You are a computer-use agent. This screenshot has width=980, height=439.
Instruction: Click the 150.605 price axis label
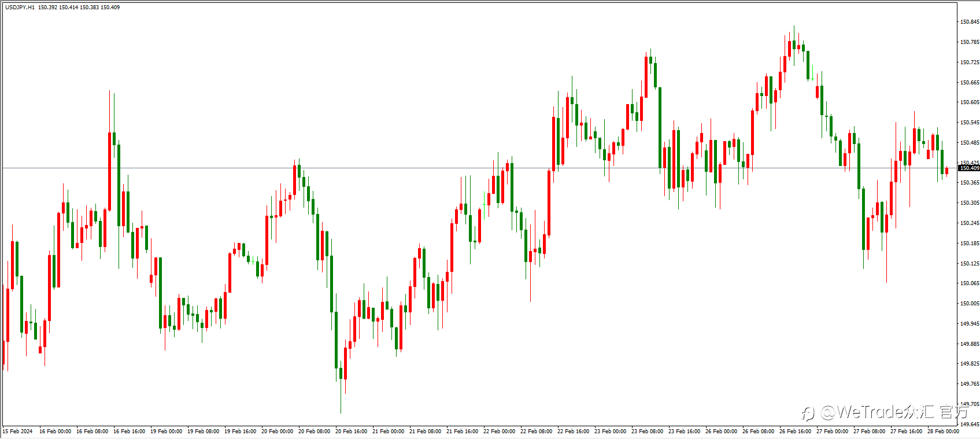point(970,102)
